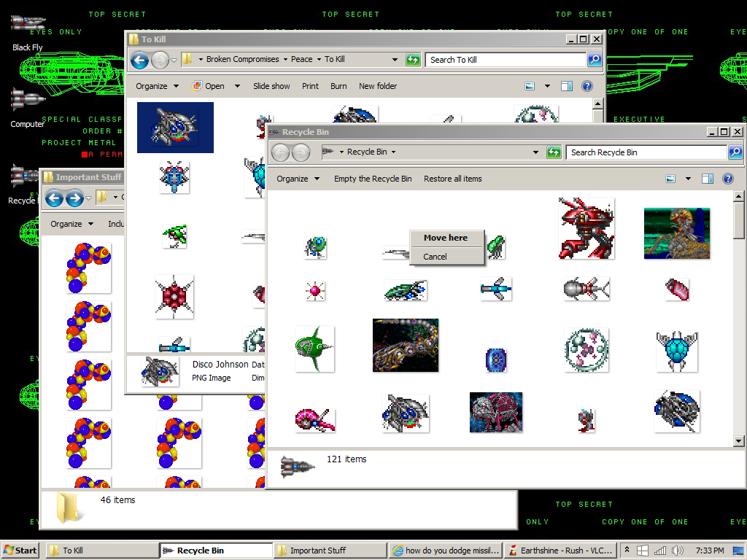Open help in the To Kill window
The width and height of the screenshot is (747, 560).
pyautogui.click(x=587, y=86)
